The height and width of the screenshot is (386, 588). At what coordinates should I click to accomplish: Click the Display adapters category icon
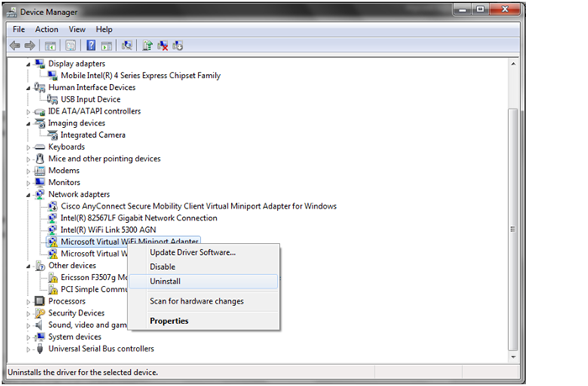coord(39,63)
